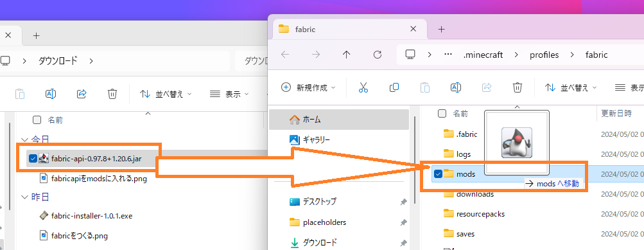
Task: Sort by 更新日時 column in fabric window
Action: (616, 113)
